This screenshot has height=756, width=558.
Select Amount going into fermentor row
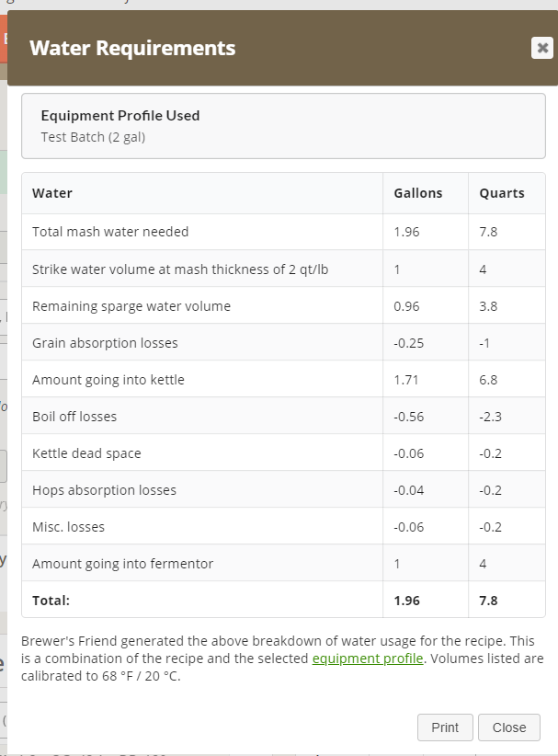click(x=283, y=563)
